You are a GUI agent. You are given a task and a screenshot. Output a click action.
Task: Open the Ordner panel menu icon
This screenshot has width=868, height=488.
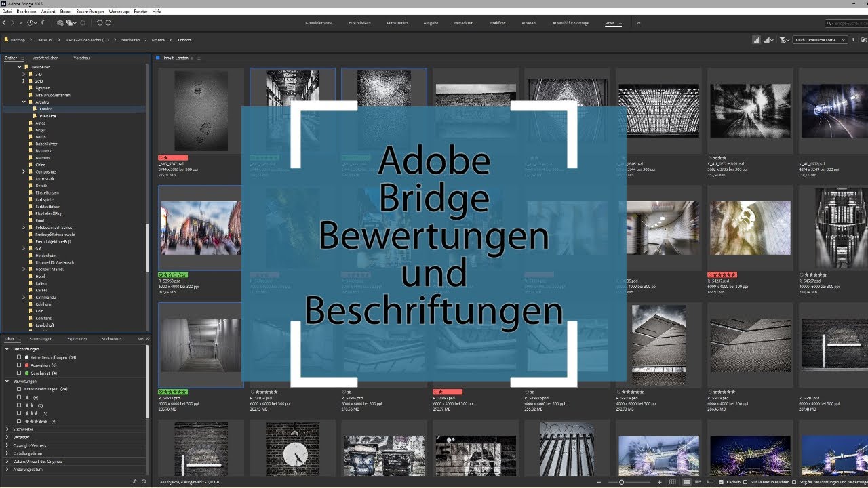[21, 58]
